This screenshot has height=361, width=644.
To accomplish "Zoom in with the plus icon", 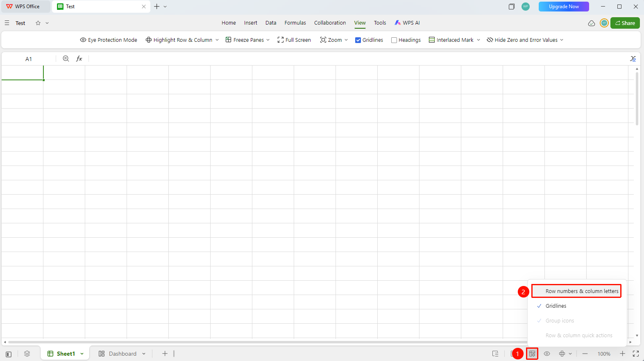I will pyautogui.click(x=622, y=354).
